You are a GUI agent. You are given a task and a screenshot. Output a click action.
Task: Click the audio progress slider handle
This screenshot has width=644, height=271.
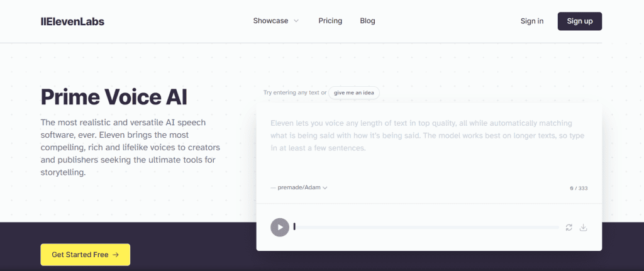(x=294, y=227)
